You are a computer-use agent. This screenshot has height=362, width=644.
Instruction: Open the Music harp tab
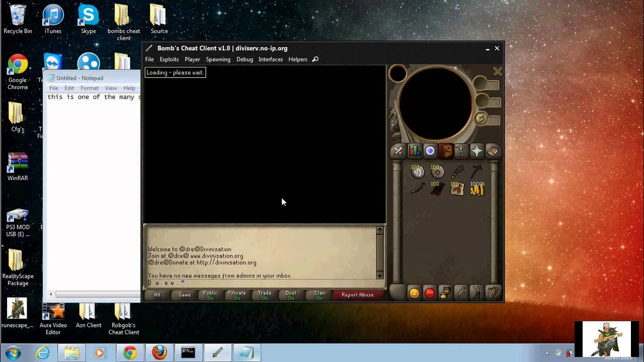point(493,293)
